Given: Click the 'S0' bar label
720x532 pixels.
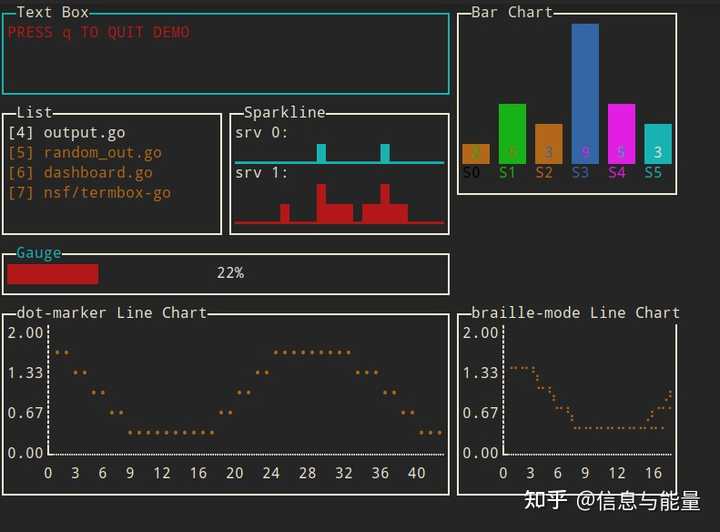Looking at the screenshot, I should tap(471, 173).
